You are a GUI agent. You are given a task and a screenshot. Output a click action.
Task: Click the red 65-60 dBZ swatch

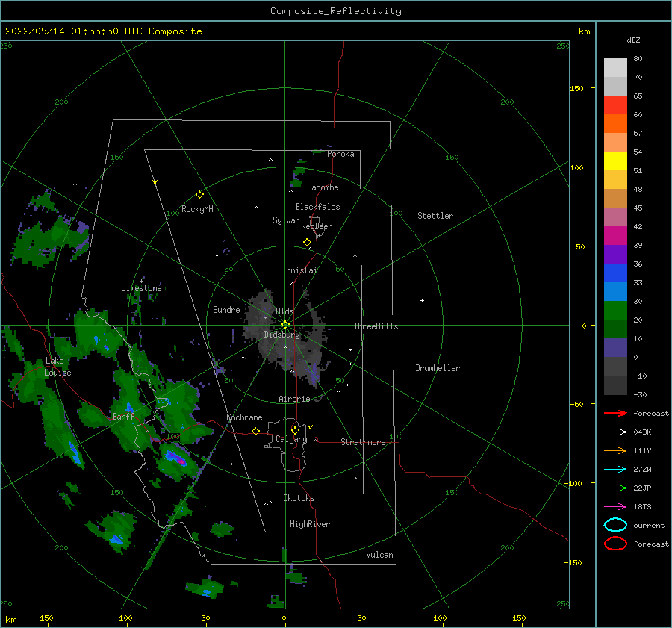point(615,105)
